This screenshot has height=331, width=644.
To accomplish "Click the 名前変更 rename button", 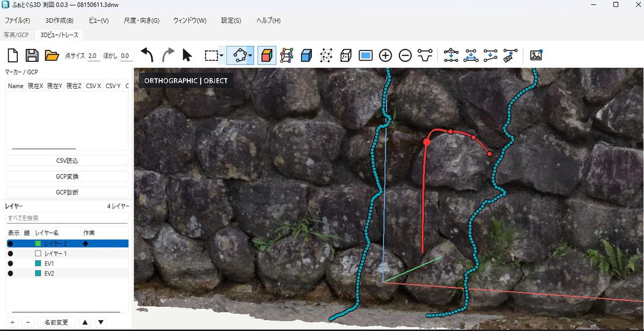I will (x=56, y=322).
